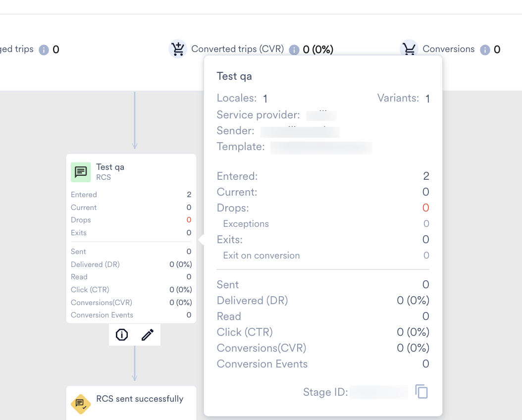The image size is (522, 420).
Task: Click the red Drops count in the node card
Action: pos(189,220)
